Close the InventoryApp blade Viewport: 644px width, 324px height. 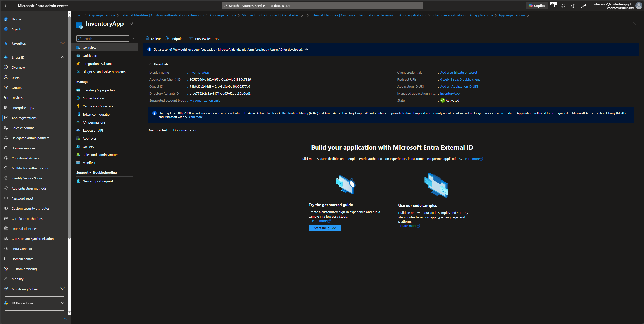pyautogui.click(x=635, y=24)
